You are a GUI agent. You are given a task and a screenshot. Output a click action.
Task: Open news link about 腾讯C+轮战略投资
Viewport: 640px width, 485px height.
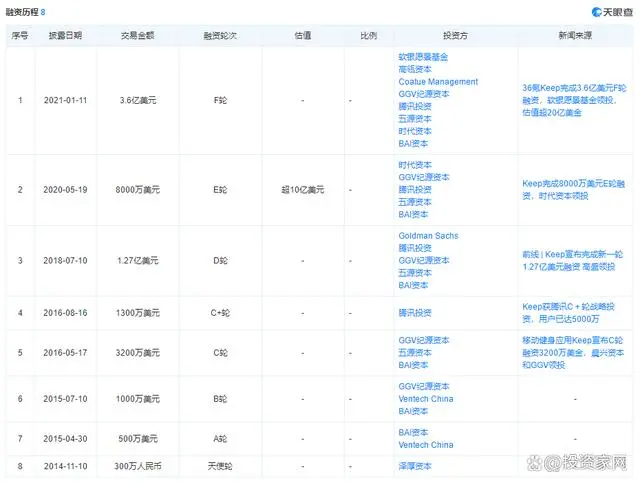click(568, 313)
